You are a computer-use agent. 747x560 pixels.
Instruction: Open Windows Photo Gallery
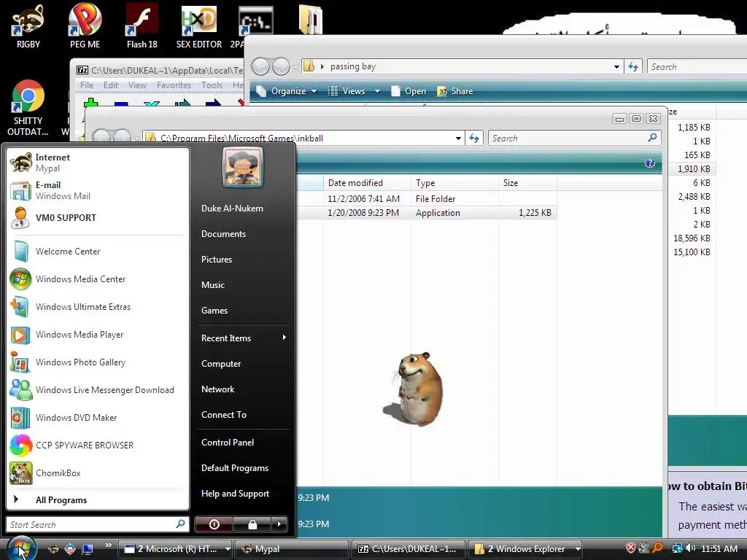tap(98, 362)
